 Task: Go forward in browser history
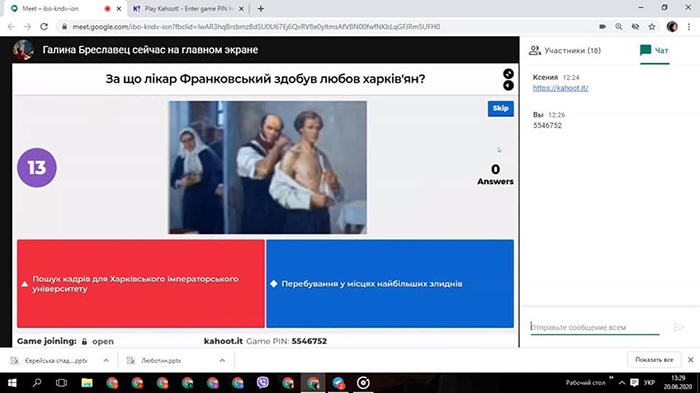(x=28, y=27)
